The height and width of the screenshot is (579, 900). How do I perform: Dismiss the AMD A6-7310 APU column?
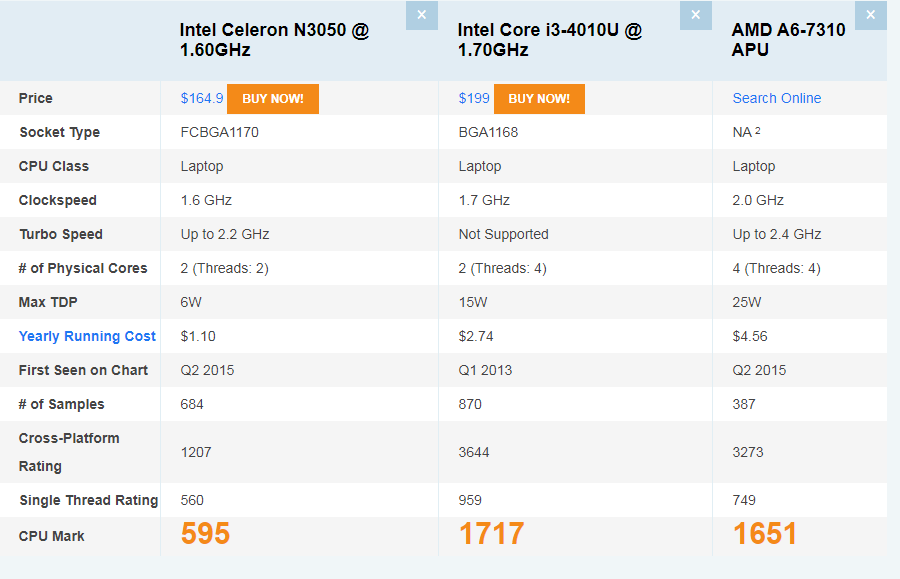871,15
